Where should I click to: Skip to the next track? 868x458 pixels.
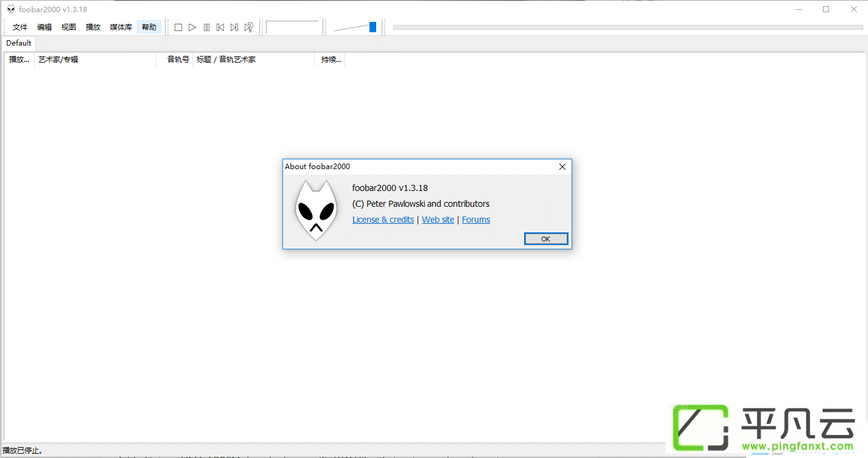(234, 27)
